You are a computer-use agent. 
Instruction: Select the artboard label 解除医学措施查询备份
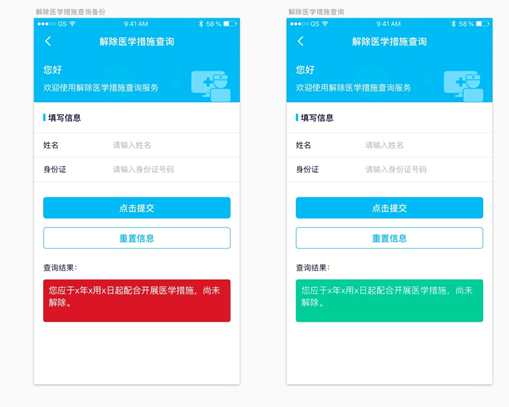[x=70, y=12]
